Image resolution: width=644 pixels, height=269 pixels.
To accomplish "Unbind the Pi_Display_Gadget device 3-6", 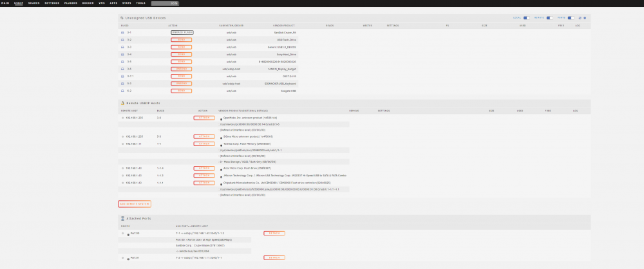I will 181,69.
